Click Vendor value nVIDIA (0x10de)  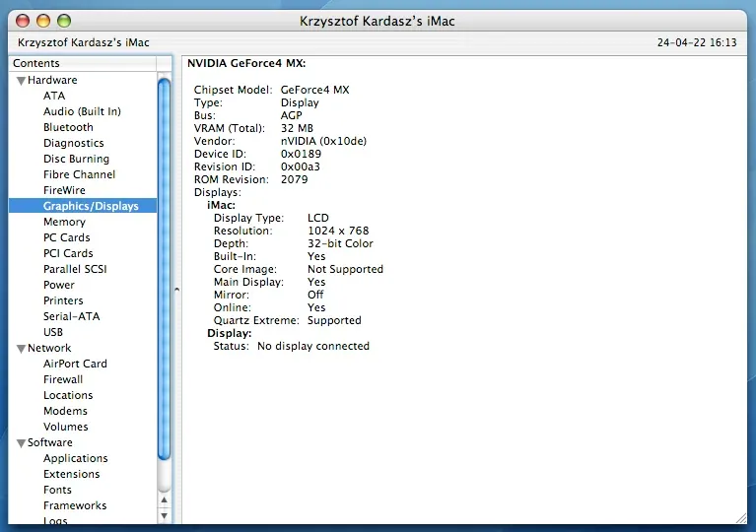click(323, 141)
